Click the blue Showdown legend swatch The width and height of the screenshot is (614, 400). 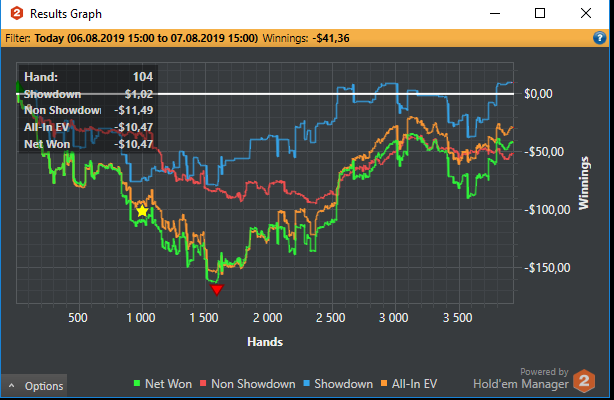point(306,384)
